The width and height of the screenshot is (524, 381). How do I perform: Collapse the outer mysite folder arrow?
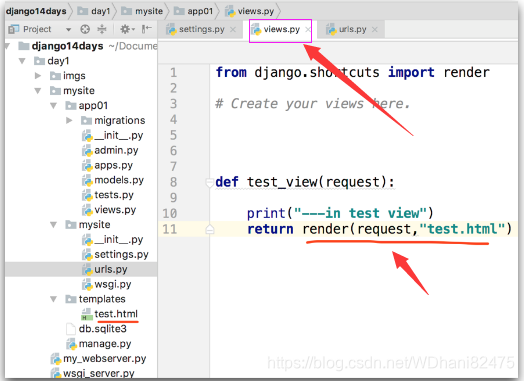coord(38,91)
